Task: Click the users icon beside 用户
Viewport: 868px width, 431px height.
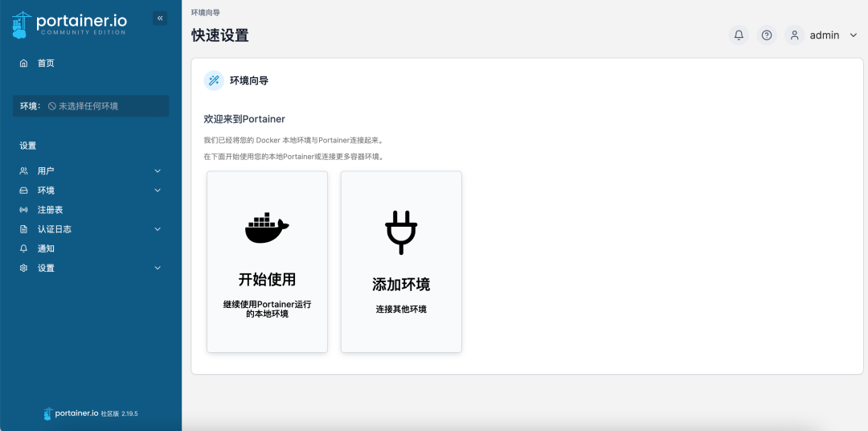Action: [x=24, y=170]
